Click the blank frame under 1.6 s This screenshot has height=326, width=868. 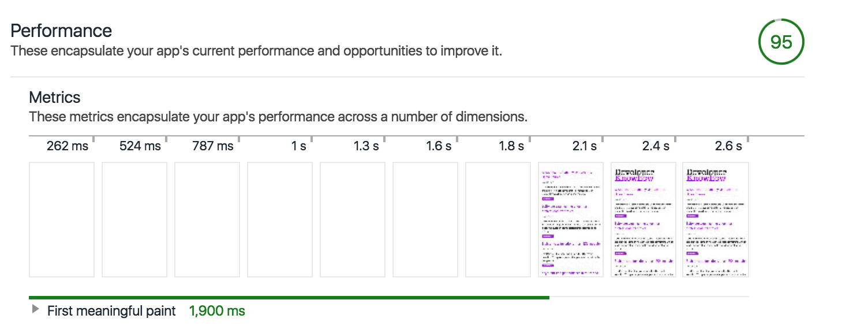[x=425, y=220]
